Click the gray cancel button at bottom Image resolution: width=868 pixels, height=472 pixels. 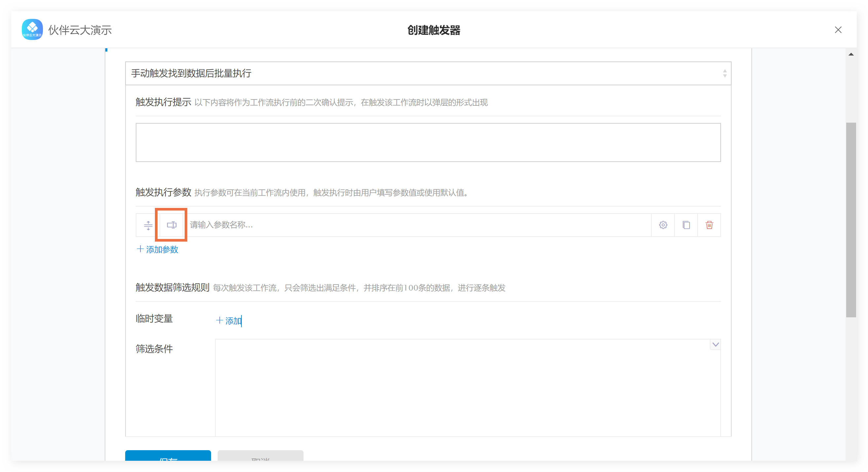click(x=260, y=456)
